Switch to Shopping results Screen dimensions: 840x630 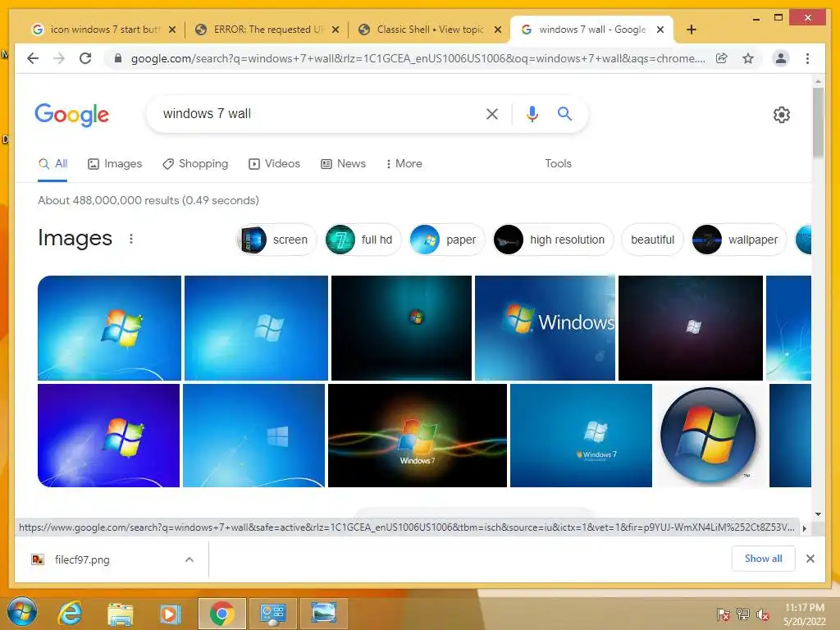[195, 164]
